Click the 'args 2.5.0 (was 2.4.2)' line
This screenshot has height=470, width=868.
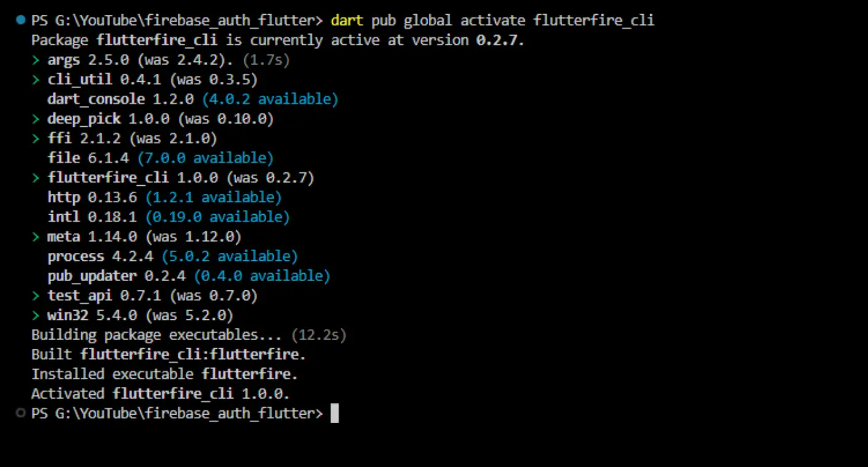click(x=141, y=60)
